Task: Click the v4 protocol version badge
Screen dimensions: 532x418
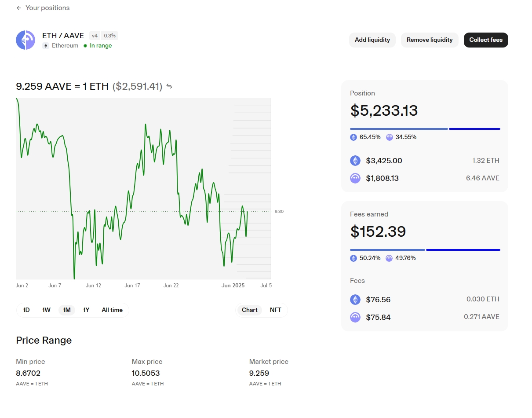Action: click(95, 36)
